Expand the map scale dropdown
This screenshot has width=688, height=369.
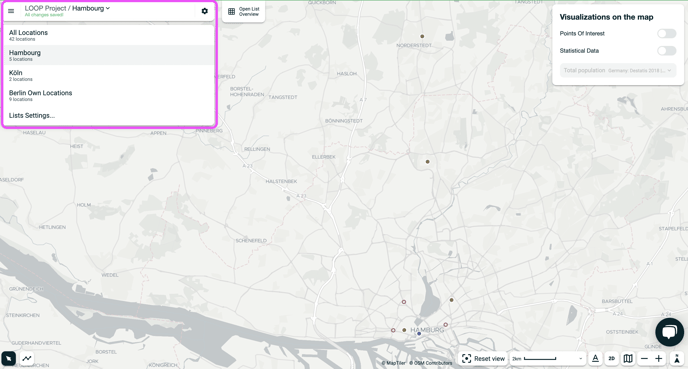click(548, 358)
